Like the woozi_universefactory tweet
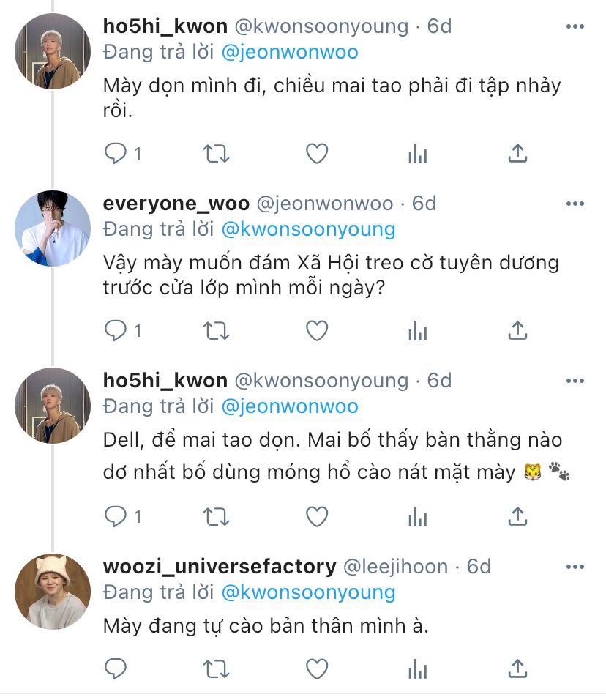The height and width of the screenshot is (700, 606). pos(316,669)
